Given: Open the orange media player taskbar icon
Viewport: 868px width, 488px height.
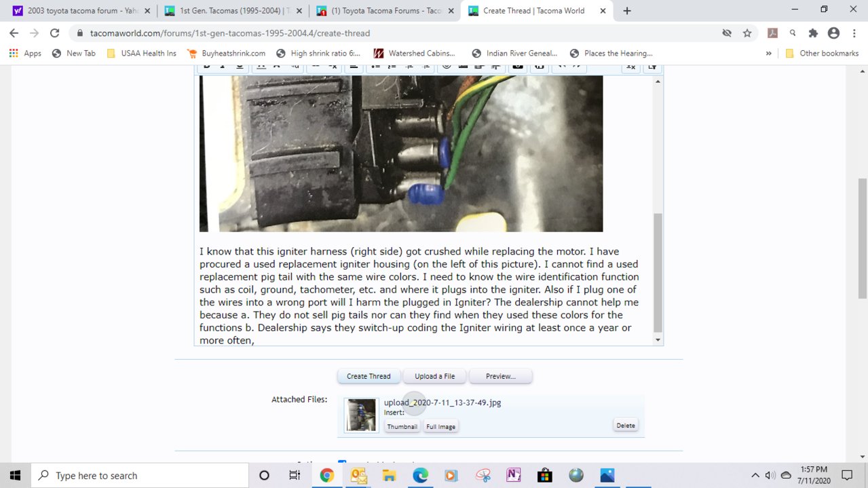Looking at the screenshot, I should [451, 475].
